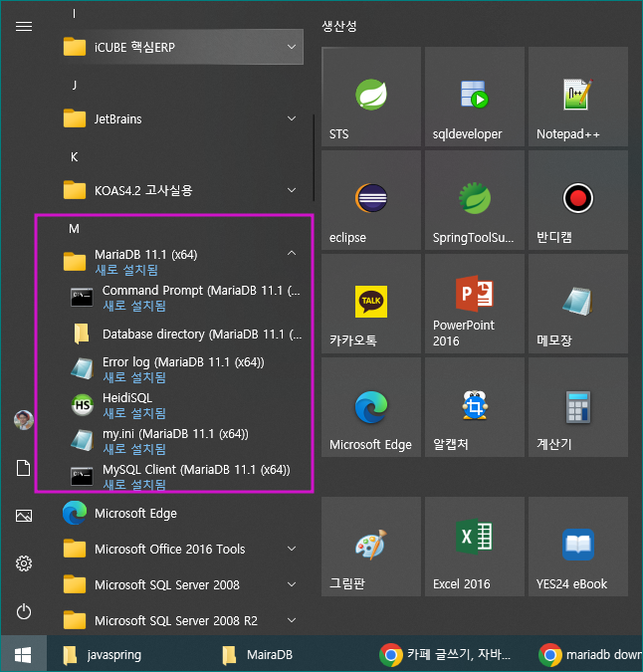Open the Excel 2016 tile

475,547
